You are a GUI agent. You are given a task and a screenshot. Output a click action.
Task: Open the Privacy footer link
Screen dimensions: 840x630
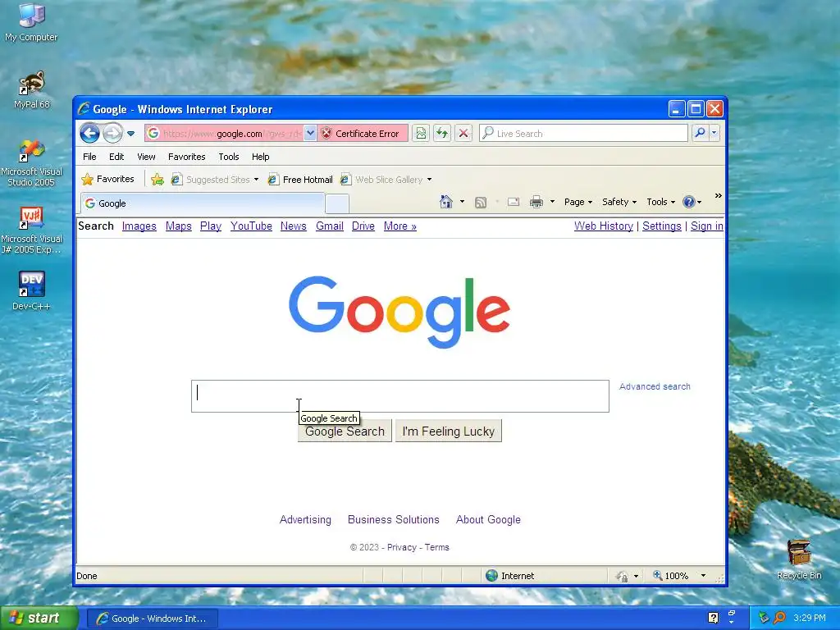[402, 547]
